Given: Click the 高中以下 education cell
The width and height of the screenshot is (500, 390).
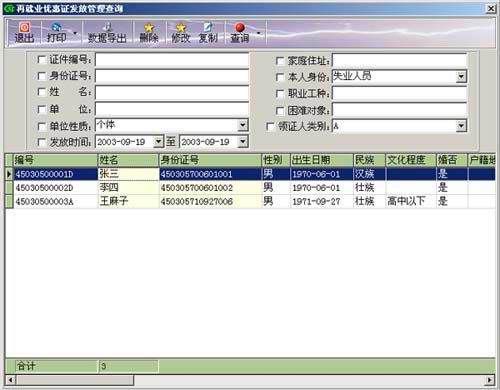Looking at the screenshot, I should (x=411, y=201).
